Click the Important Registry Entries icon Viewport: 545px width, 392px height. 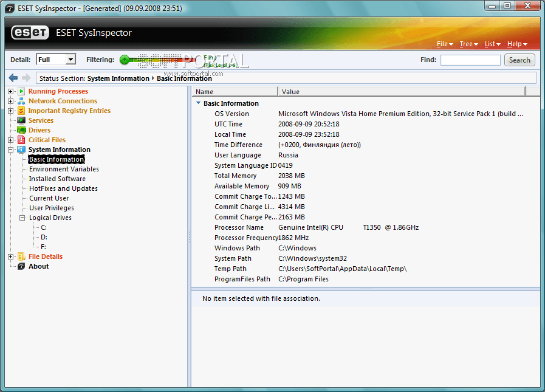[21, 111]
